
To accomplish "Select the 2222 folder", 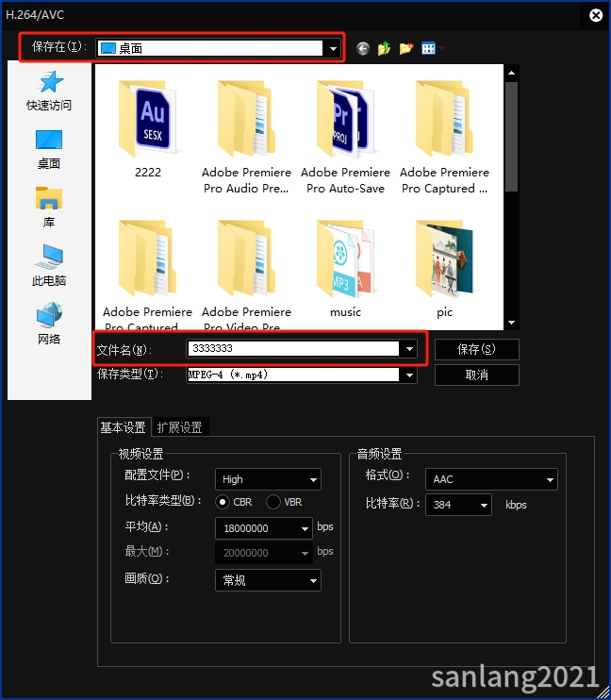I will pyautogui.click(x=148, y=129).
